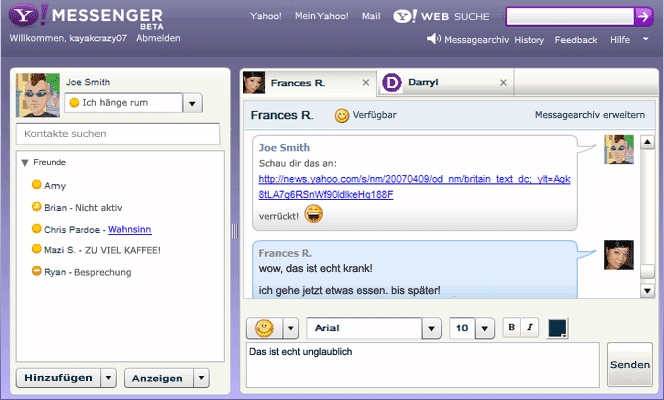Click Messagearchiv erweitern link
Screen dimensions: 664x400
pyautogui.click(x=589, y=115)
